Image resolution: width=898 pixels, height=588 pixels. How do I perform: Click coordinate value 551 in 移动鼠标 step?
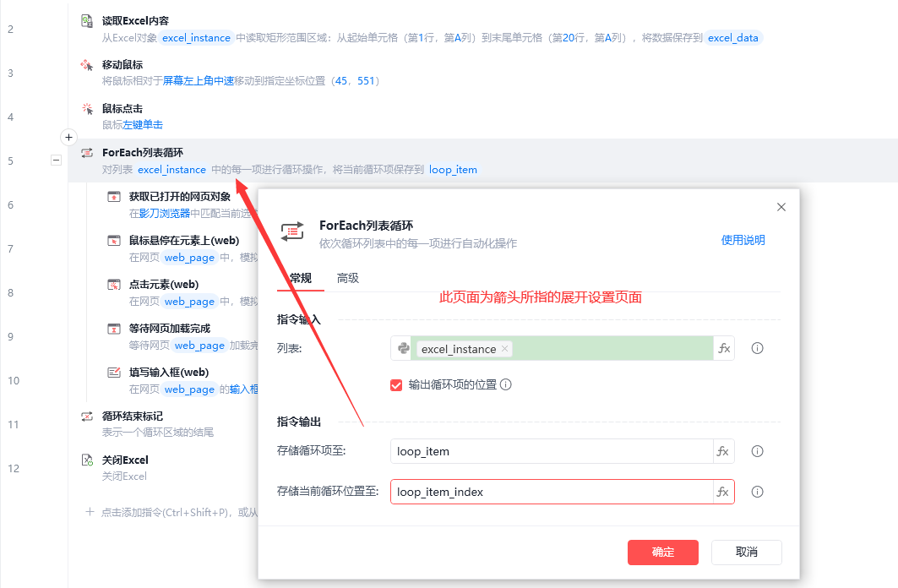(x=366, y=81)
